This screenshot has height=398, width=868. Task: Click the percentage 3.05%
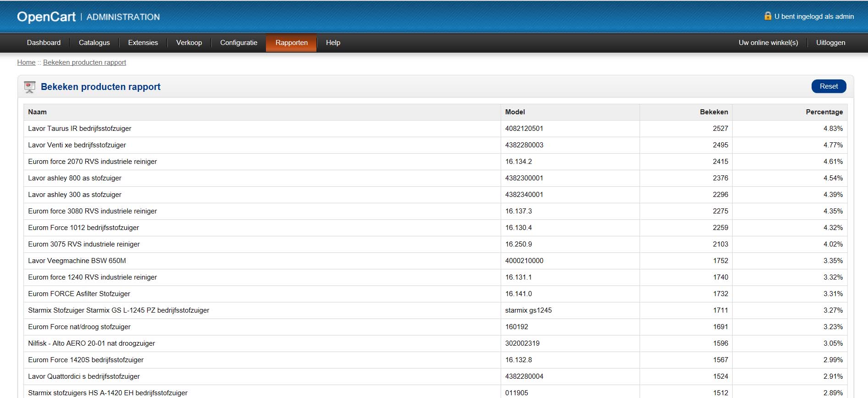tap(833, 343)
